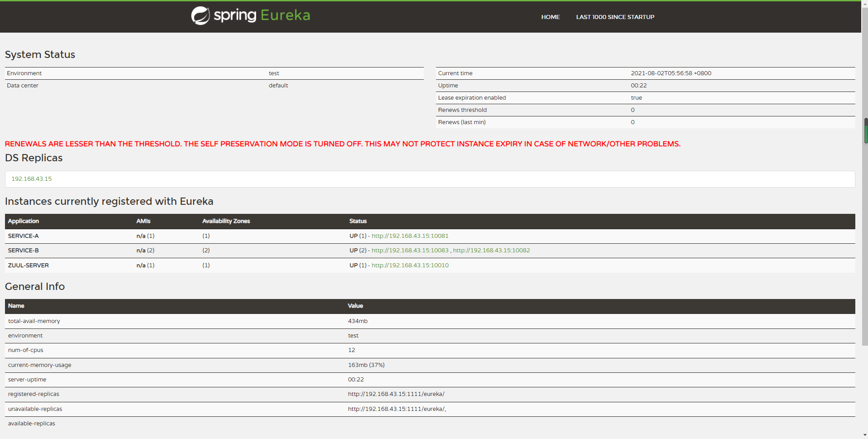Click the Current time label
Image resolution: width=868 pixels, height=439 pixels.
tap(455, 73)
